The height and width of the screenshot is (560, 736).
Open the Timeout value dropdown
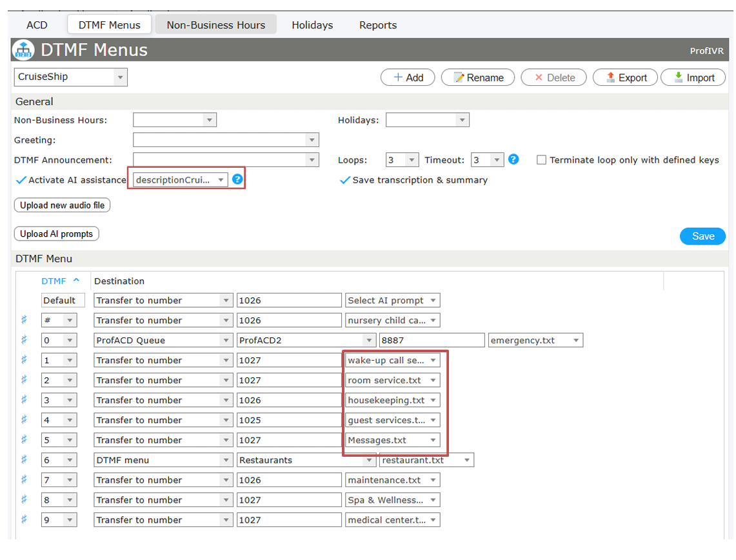click(x=487, y=160)
